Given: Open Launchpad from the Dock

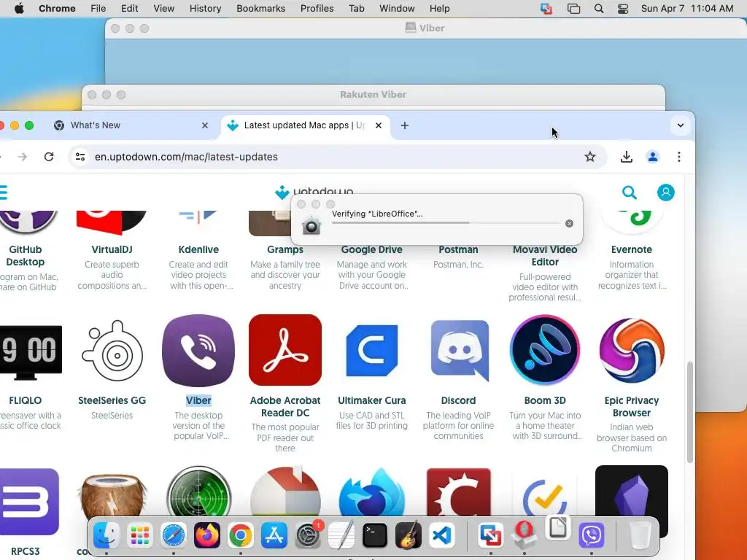Looking at the screenshot, I should 139,535.
